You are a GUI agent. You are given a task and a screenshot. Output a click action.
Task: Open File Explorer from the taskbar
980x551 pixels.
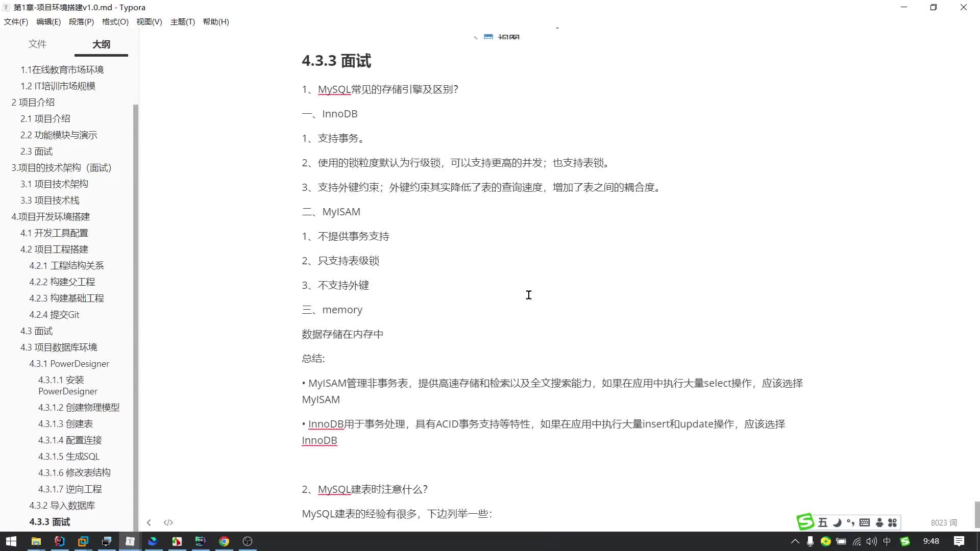coord(36,541)
